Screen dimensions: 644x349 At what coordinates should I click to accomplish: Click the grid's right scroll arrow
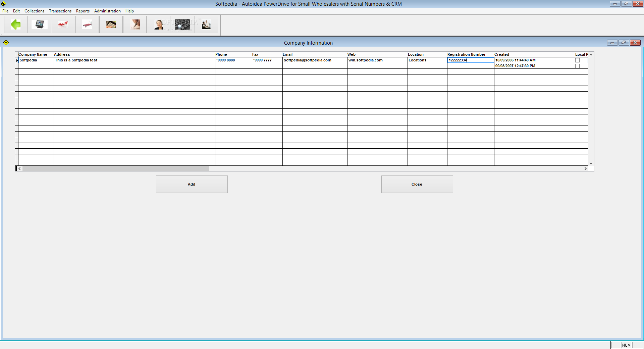586,169
